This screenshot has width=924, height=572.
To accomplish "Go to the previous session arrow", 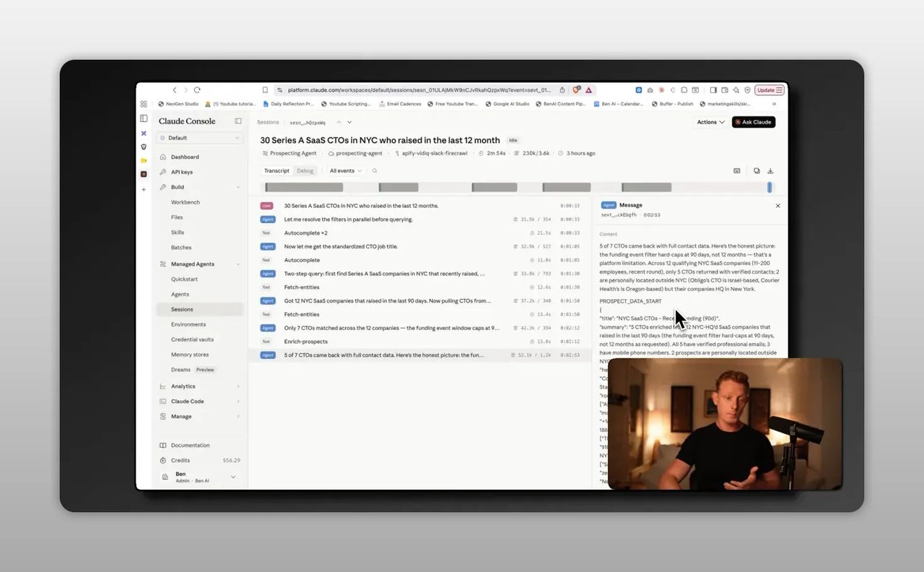I will 338,122.
